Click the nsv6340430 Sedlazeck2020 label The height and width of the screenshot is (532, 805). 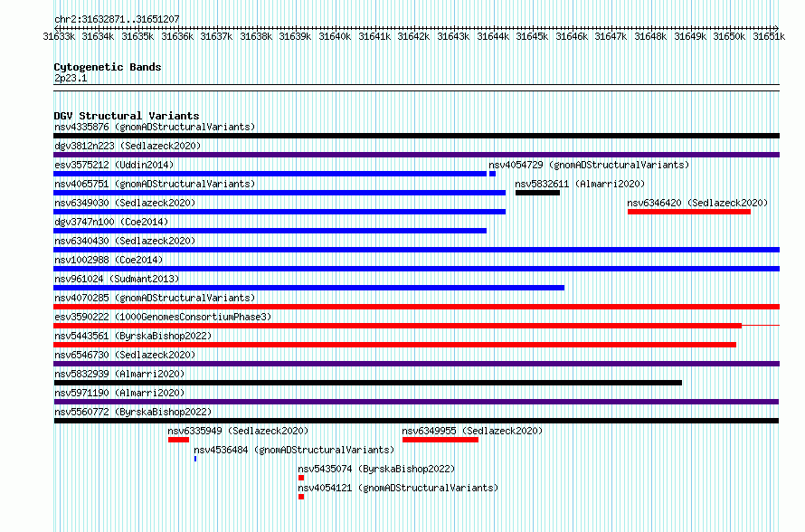(125, 241)
